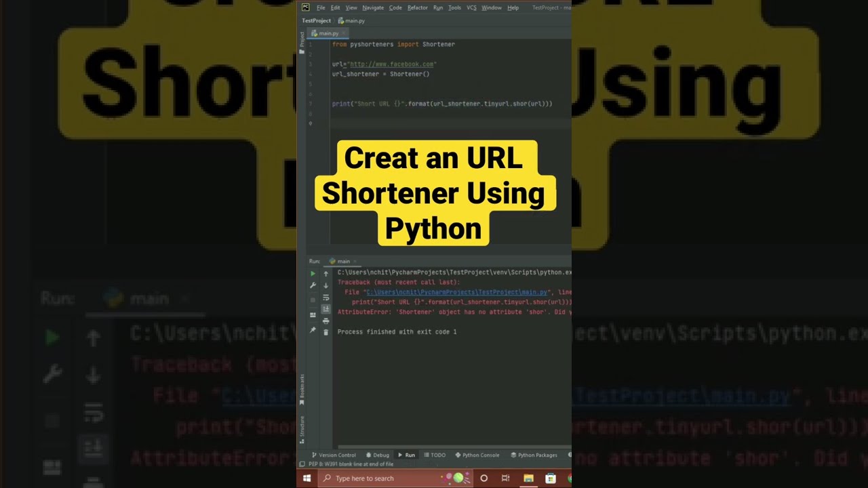The height and width of the screenshot is (488, 868).
Task: Click the stop process square icon
Action: click(x=313, y=300)
